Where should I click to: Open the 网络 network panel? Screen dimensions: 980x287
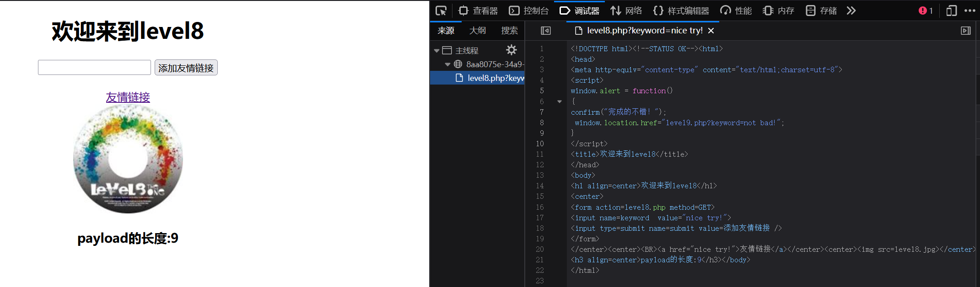point(626,11)
